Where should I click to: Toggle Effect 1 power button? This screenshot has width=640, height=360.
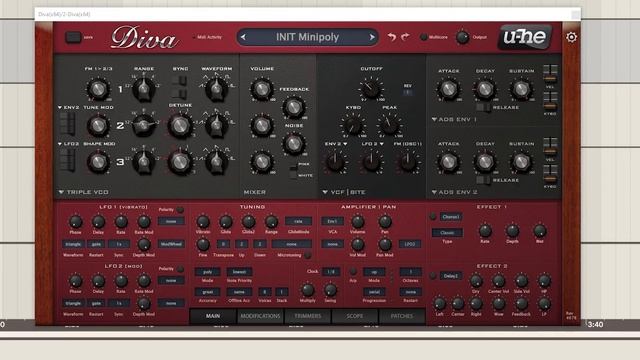(x=433, y=216)
